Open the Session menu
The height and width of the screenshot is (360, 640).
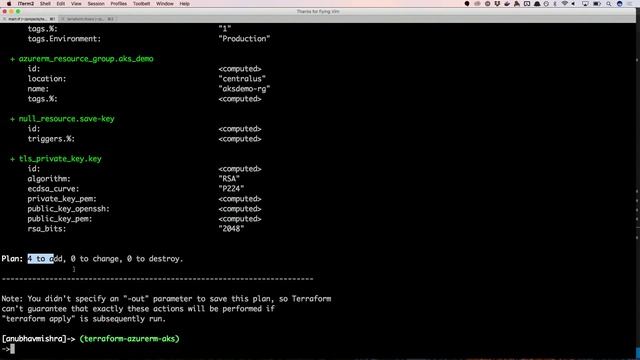tap(96, 4)
